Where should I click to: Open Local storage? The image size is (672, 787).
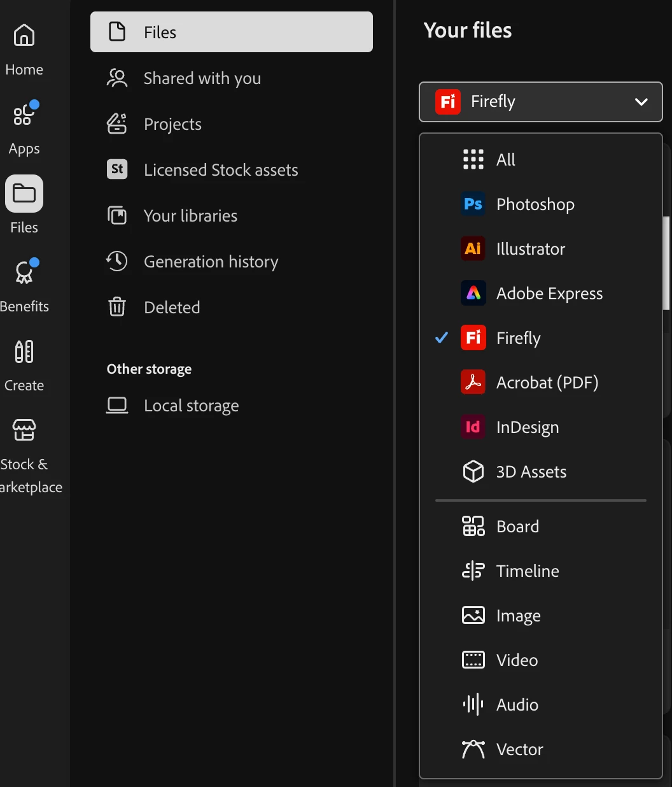(232, 406)
